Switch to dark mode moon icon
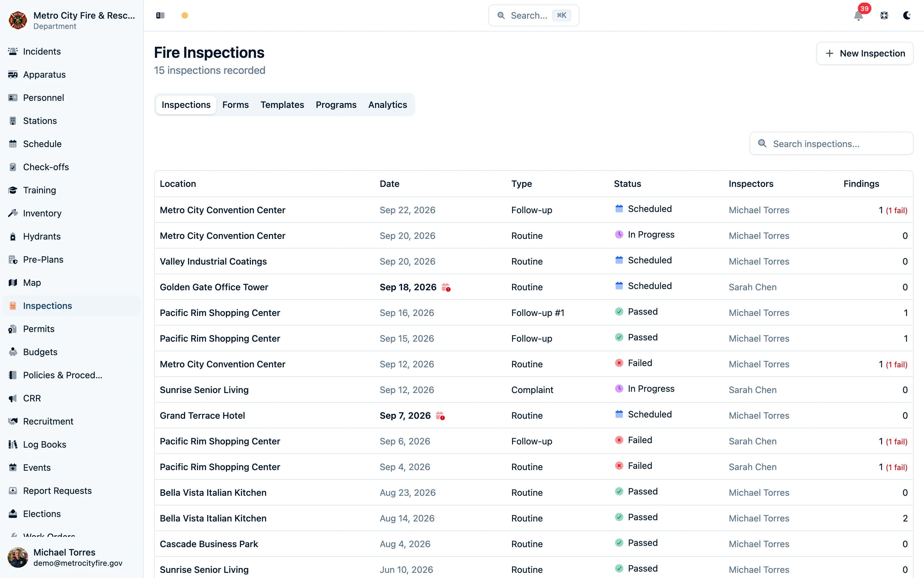This screenshot has height=578, width=924. click(x=907, y=15)
